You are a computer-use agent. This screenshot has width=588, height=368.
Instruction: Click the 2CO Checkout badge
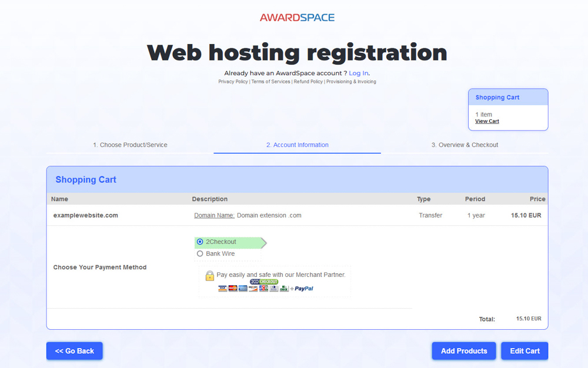pyautogui.click(x=263, y=282)
